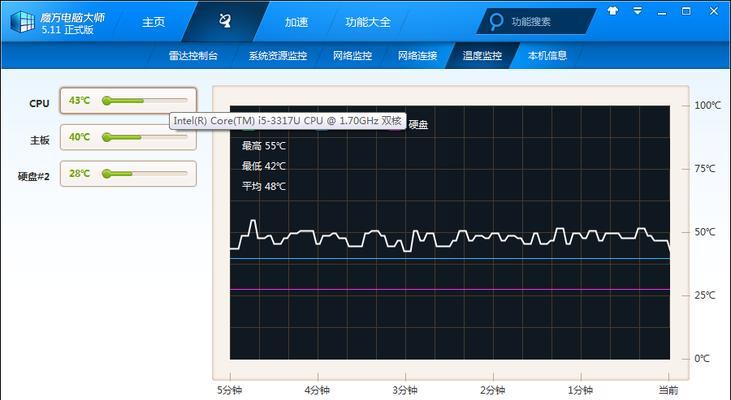Click the 主板 40℃ reading
This screenshot has width=731, height=400.
click(x=79, y=137)
